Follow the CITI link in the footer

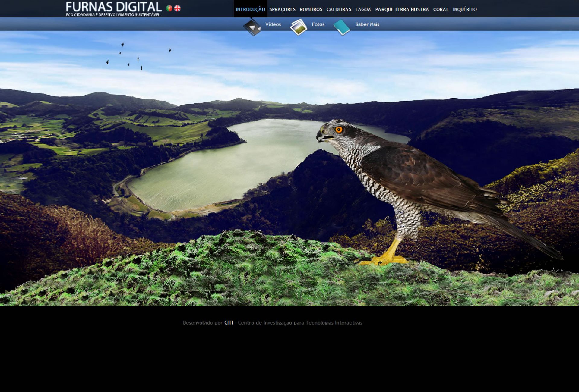tap(229, 323)
